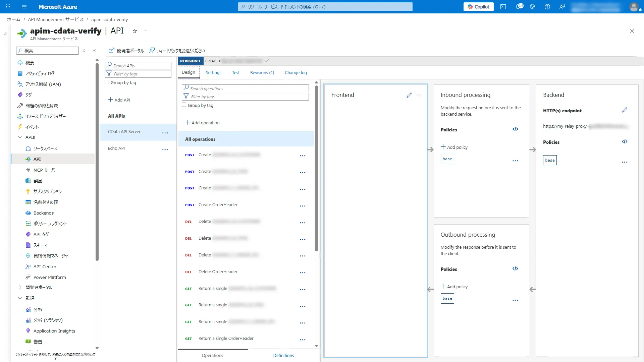644x362 pixels.
Task: Switch to the Definitions bottom tab
Action: [283, 356]
